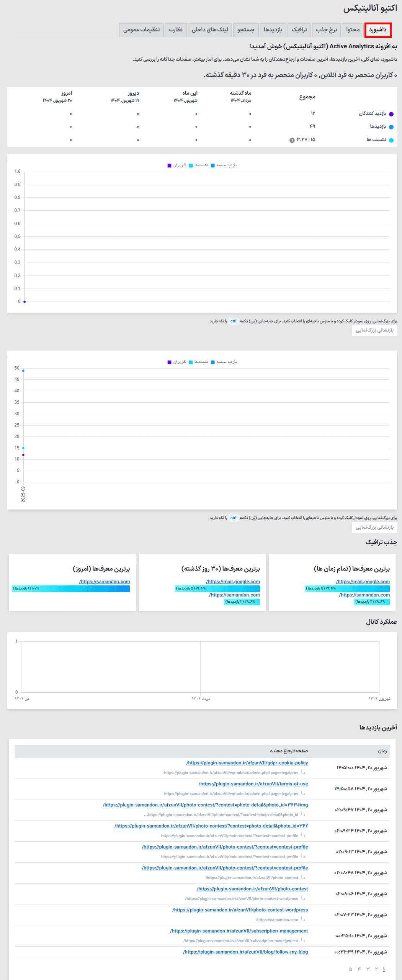
Task: Go to the نرخ جذب tab
Action: [326, 30]
